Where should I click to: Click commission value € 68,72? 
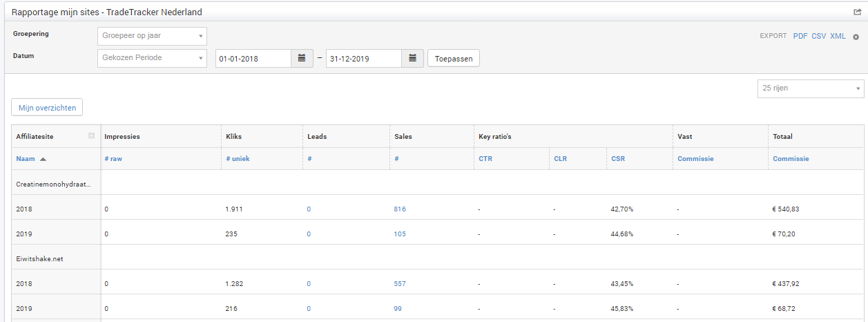click(x=784, y=308)
